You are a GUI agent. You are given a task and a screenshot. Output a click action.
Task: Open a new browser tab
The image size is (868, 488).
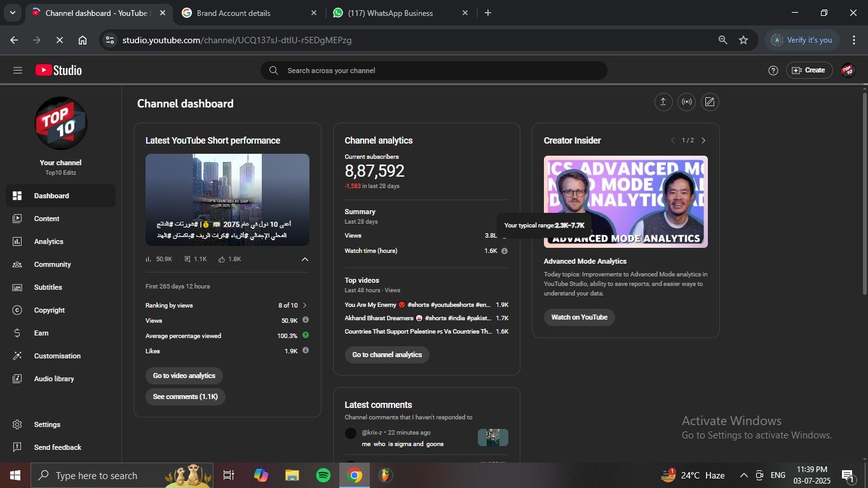point(488,13)
